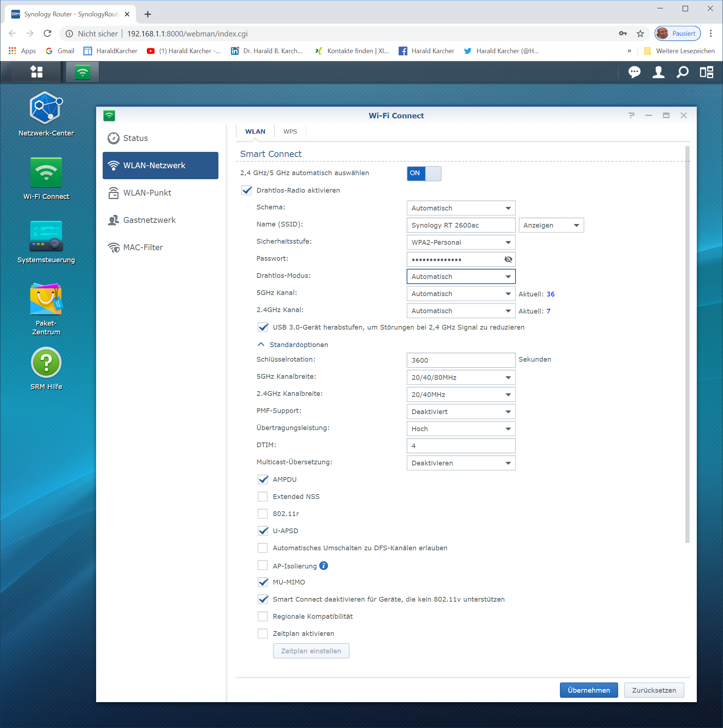The height and width of the screenshot is (728, 723).
Task: Open Sicherheitsstufe WPA2-Personal dropdown
Action: (x=461, y=242)
